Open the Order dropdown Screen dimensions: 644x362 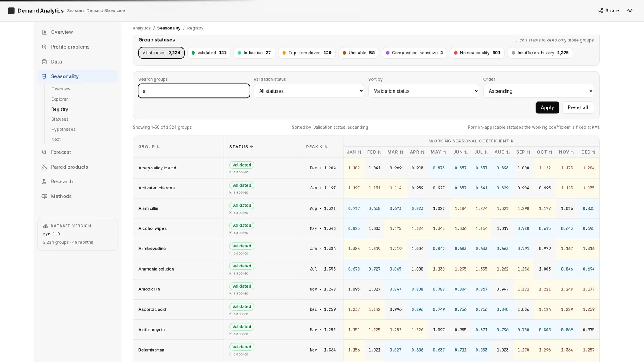(539, 91)
